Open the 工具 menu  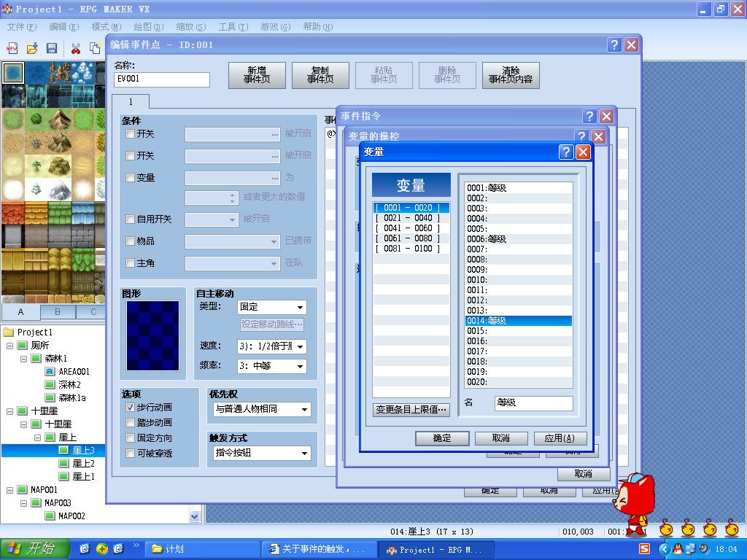233,27
